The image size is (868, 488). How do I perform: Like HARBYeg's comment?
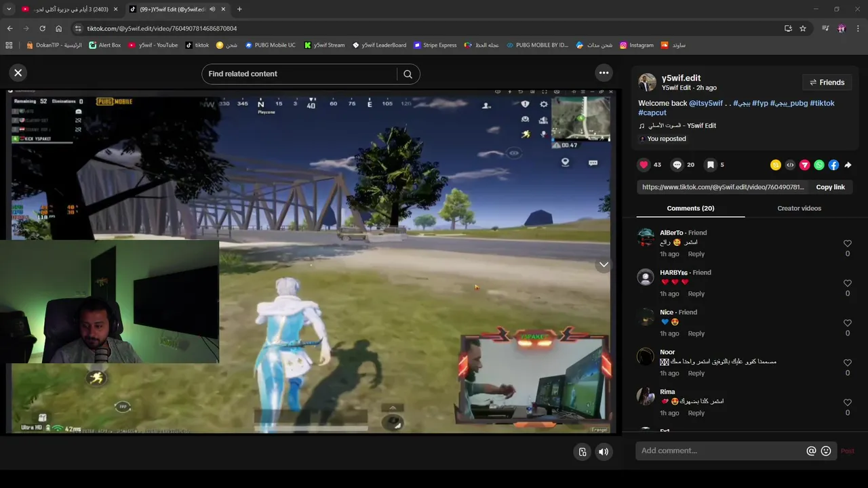(x=847, y=283)
